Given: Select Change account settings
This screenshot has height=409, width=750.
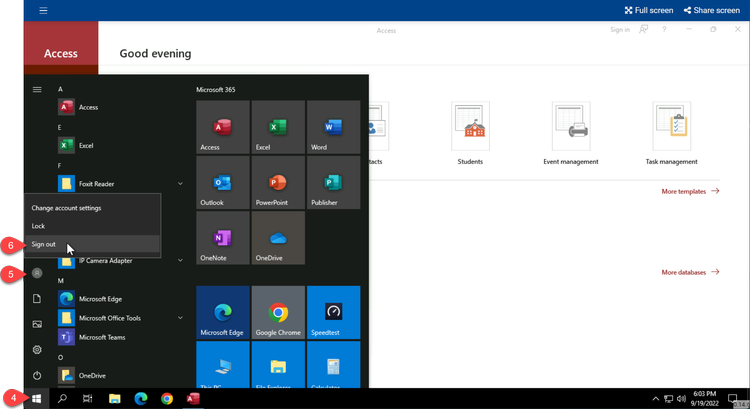Looking at the screenshot, I should pyautogui.click(x=92, y=208).
